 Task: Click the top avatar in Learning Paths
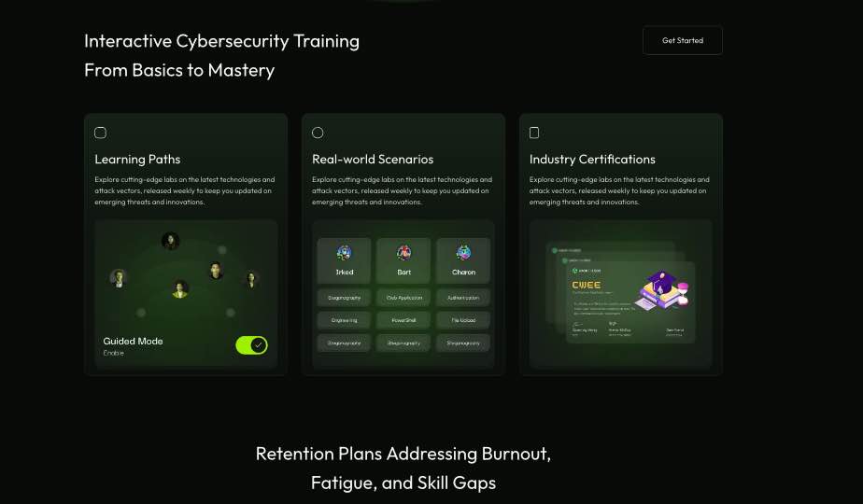[x=171, y=241]
